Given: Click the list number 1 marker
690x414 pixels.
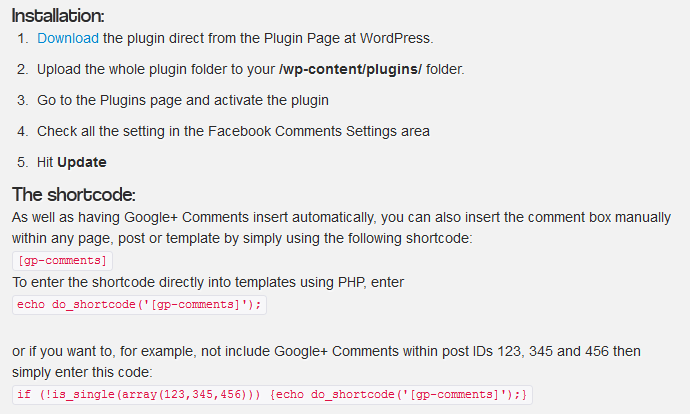Looking at the screenshot, I should (x=22, y=38).
